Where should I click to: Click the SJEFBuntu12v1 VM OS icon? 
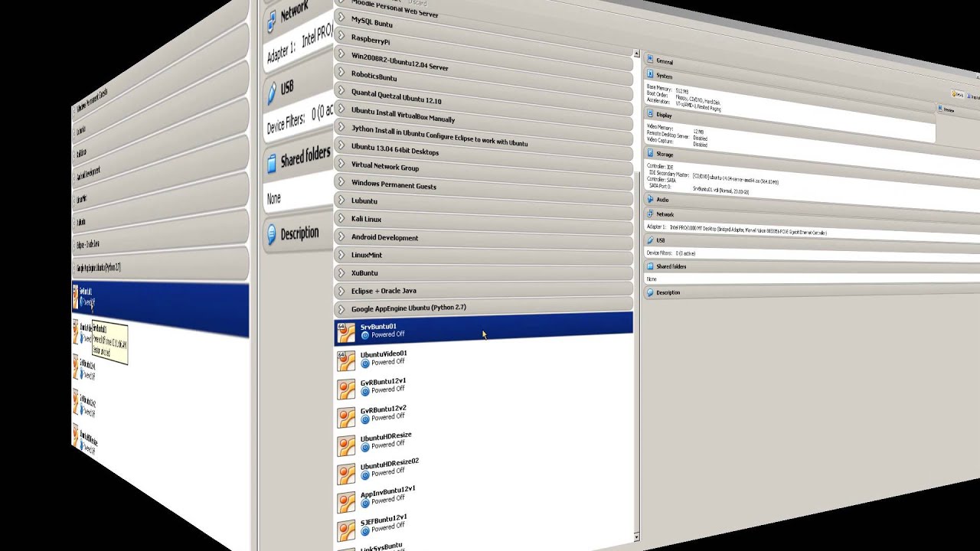click(x=347, y=530)
